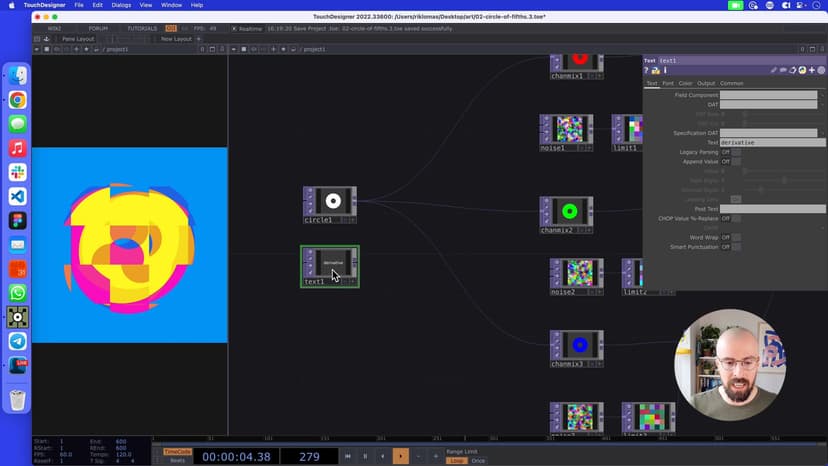
Task: Click the operator info icon in parameter panel
Action: (665, 71)
